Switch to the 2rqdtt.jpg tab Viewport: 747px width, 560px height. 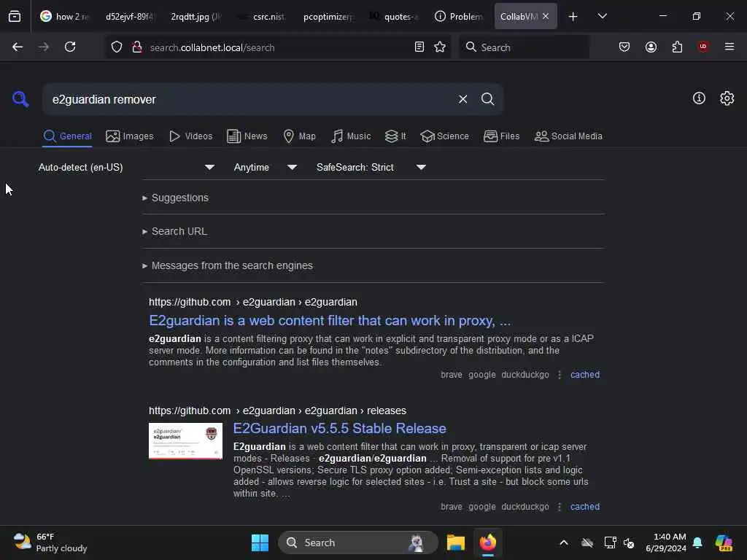tap(196, 17)
